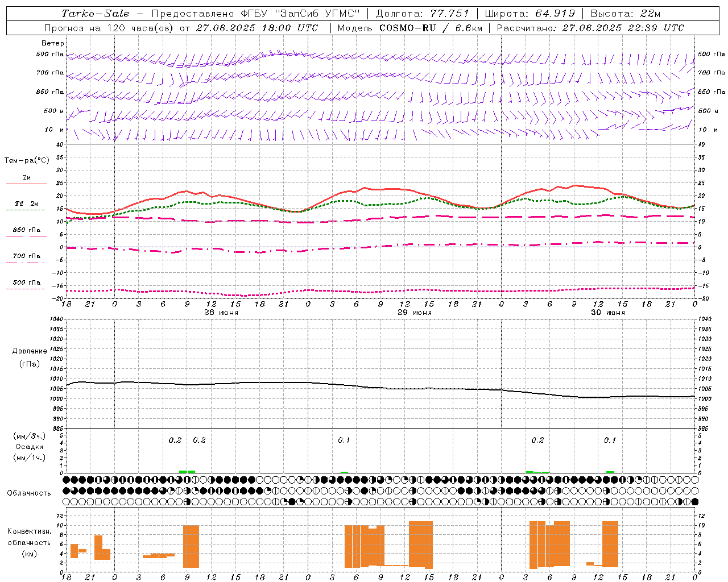Click the Конвективн. облачность label
The image size is (728, 582).
[29, 537]
